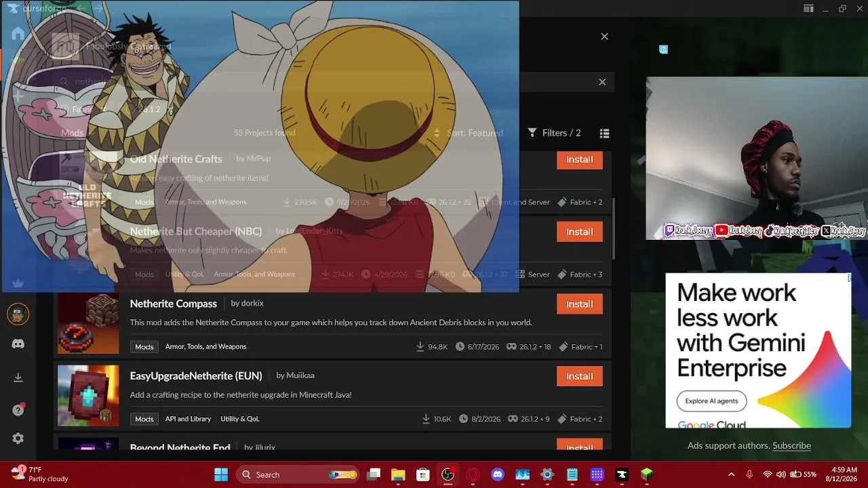Install the Netherite Compass mod
Screen dimensions: 868x488
tap(580, 304)
